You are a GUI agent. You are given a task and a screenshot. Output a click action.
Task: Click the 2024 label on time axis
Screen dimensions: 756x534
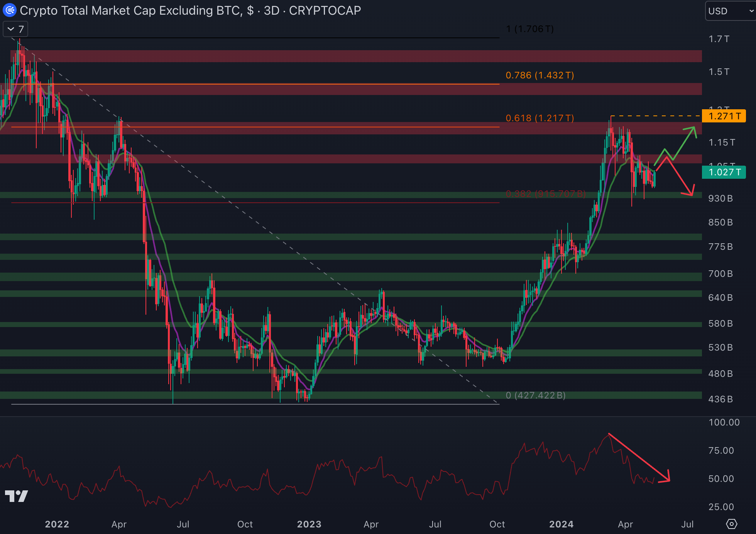(561, 524)
